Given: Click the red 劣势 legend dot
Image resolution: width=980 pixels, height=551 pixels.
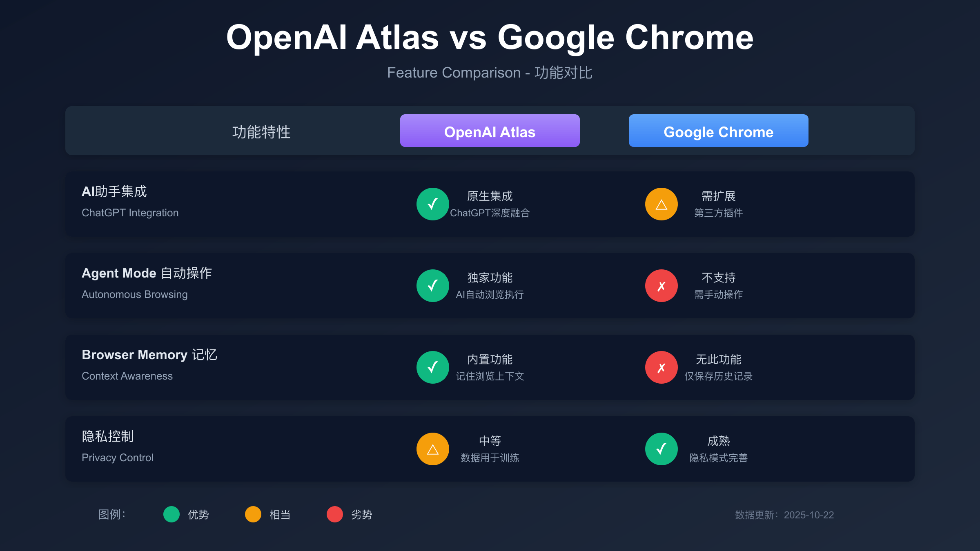Looking at the screenshot, I should pyautogui.click(x=335, y=514).
